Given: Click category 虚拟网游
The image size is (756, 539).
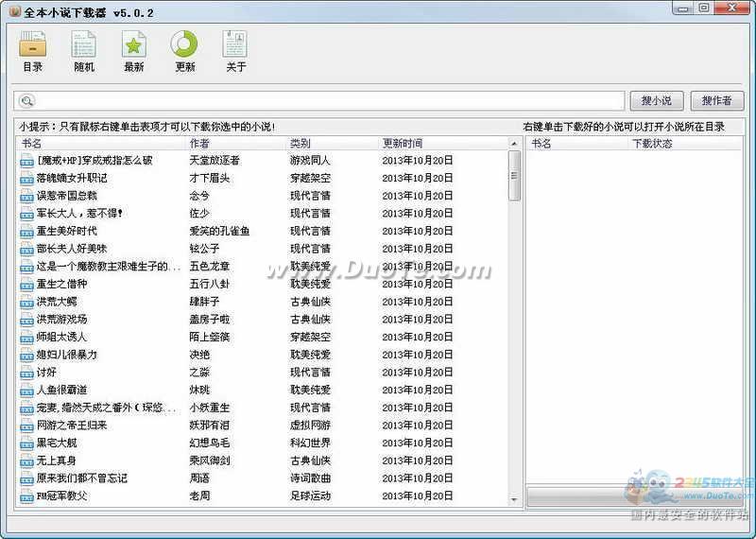Looking at the screenshot, I should (x=310, y=426).
